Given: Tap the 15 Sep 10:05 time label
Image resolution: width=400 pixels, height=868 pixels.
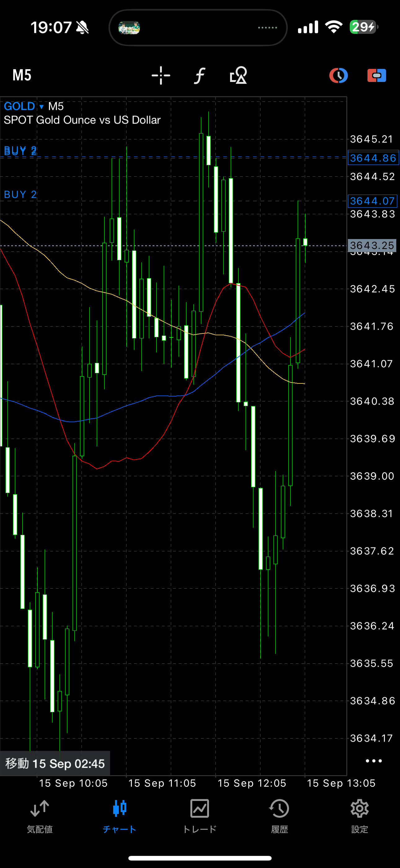Looking at the screenshot, I should click(x=73, y=783).
